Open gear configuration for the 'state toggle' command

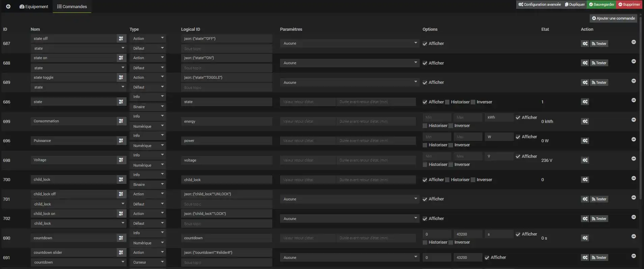pos(585,82)
